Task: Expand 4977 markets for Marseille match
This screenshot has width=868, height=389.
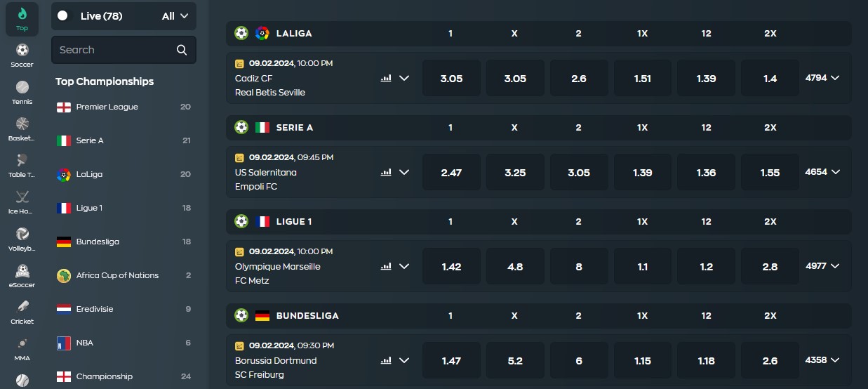Action: tap(822, 266)
